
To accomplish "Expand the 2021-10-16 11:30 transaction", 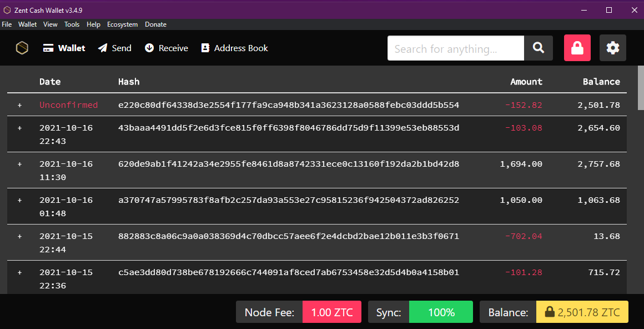I will pos(19,164).
